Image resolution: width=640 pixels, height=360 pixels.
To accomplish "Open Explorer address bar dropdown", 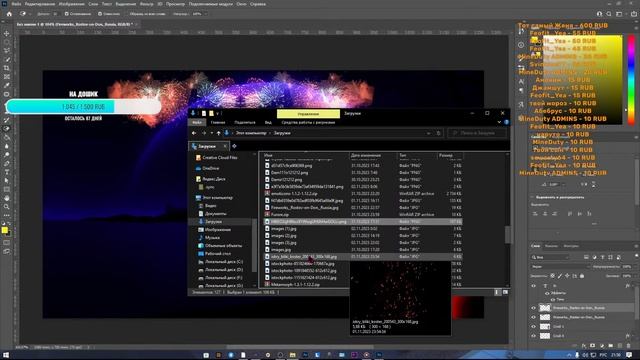I will pyautogui.click(x=428, y=133).
